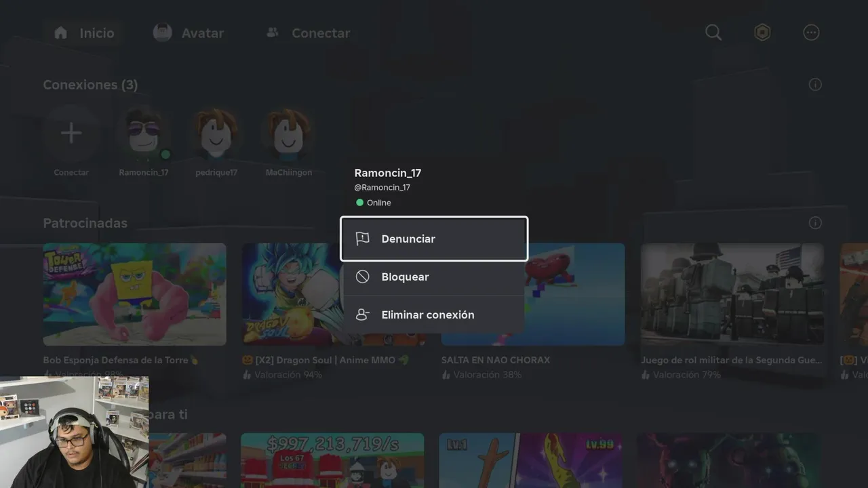Image resolution: width=868 pixels, height=488 pixels.
Task: Open the search magnifier icon
Action: (713, 33)
